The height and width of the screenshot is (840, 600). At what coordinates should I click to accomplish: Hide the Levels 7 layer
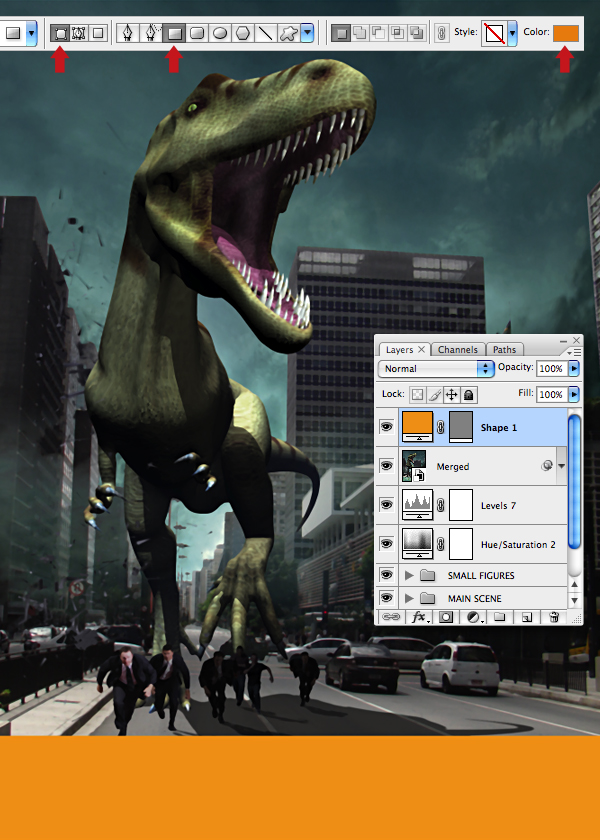point(386,505)
